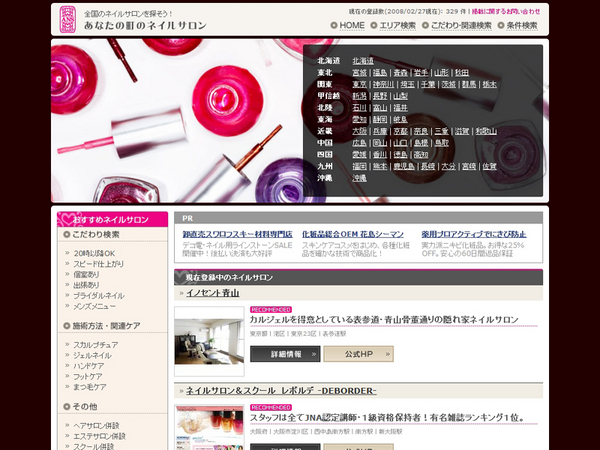The height and width of the screenshot is (450, 600).
Task: Open the イノセント青山 salon title
Action: [x=213, y=293]
